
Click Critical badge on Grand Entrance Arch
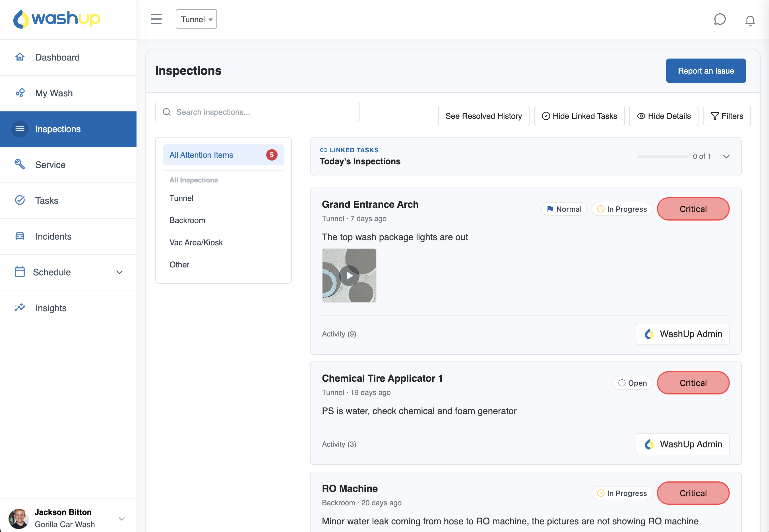(x=693, y=209)
